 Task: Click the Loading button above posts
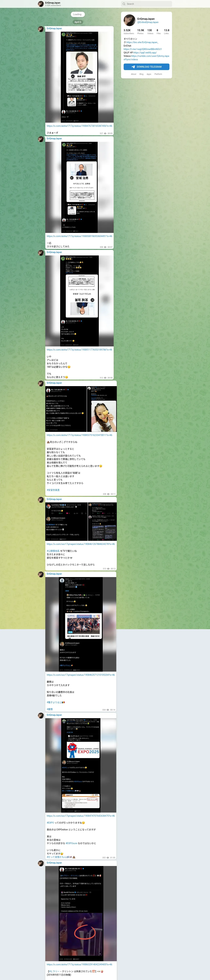77,15
